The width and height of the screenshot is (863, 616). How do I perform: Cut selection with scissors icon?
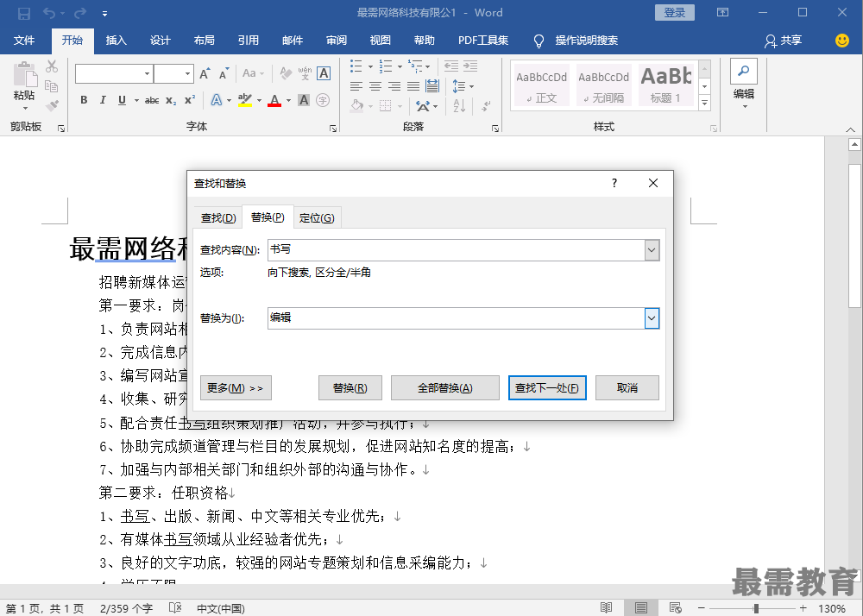click(52, 66)
